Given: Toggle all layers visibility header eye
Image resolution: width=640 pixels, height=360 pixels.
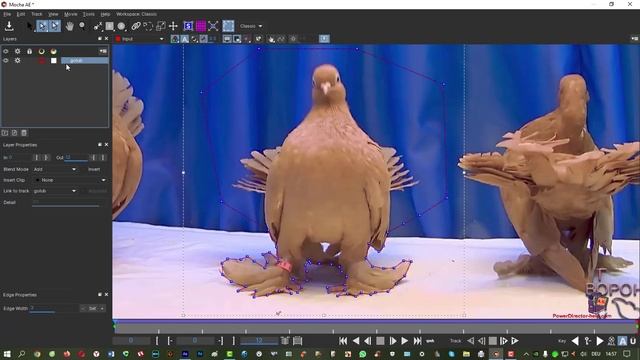Looking at the screenshot, I should (x=6, y=51).
